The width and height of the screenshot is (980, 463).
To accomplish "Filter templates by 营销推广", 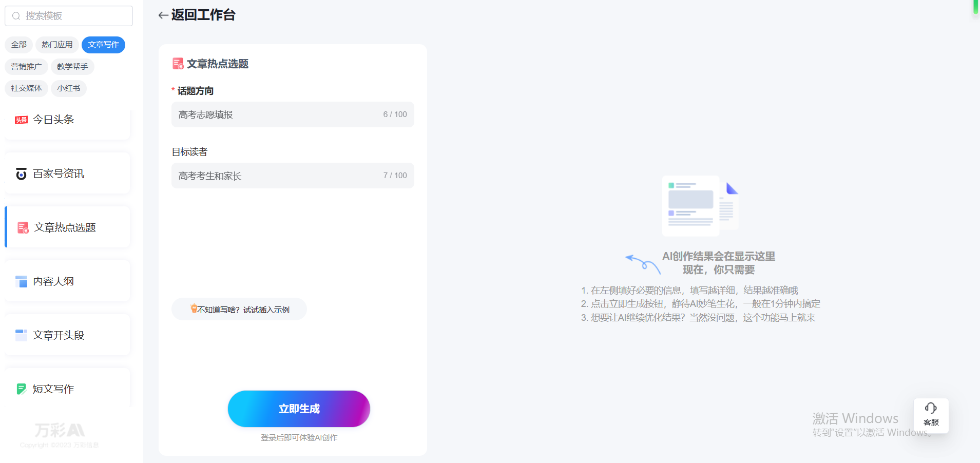I will tap(27, 67).
